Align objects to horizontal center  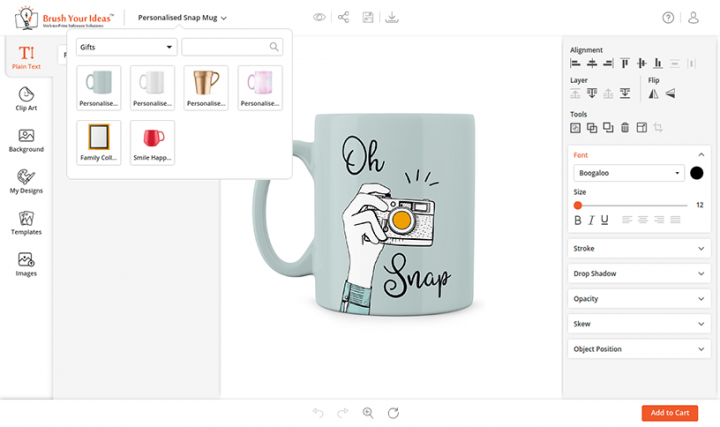click(x=592, y=63)
